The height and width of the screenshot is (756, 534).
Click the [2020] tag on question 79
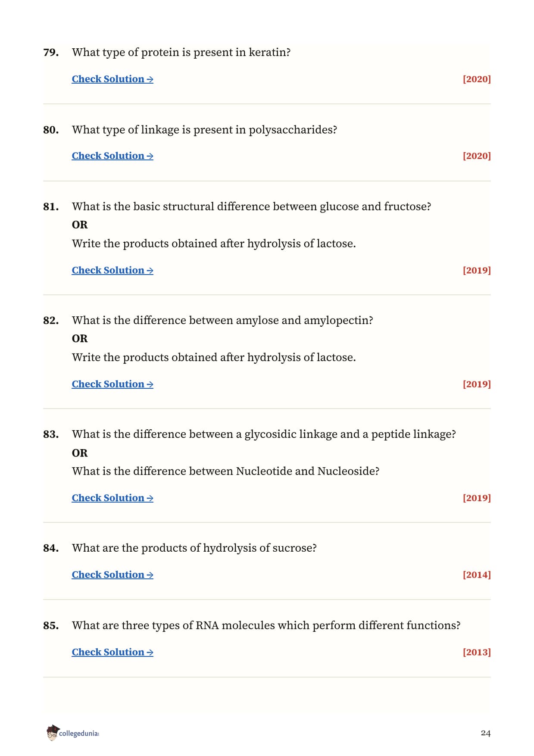[x=477, y=79]
